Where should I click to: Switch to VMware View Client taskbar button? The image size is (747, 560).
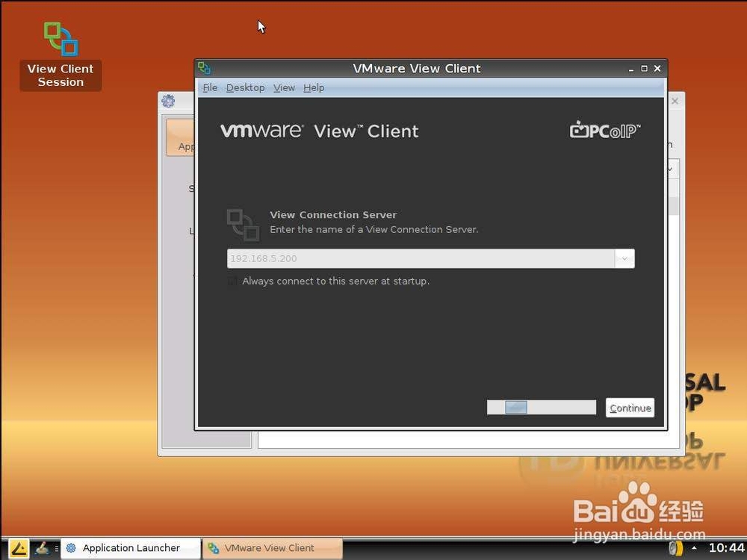click(x=273, y=548)
